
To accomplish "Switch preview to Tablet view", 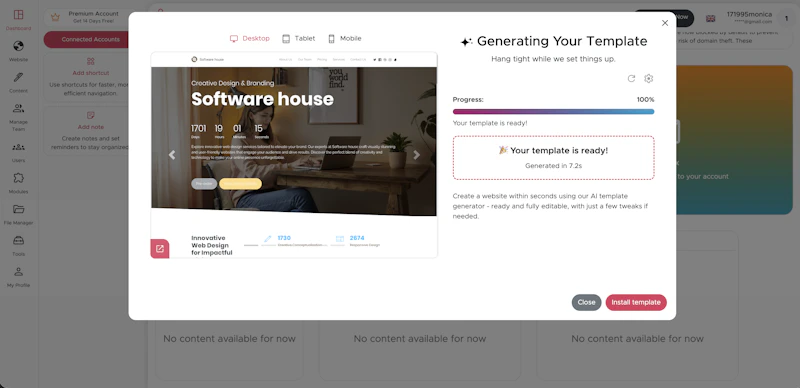I will tap(298, 39).
